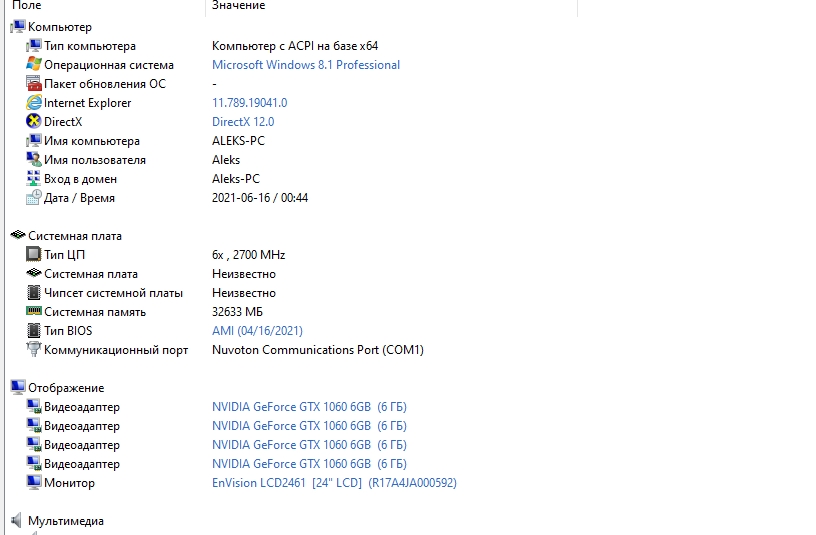Click the Тип ЦП processor icon
This screenshot has height=535, width=816.
pyautogui.click(x=35, y=255)
